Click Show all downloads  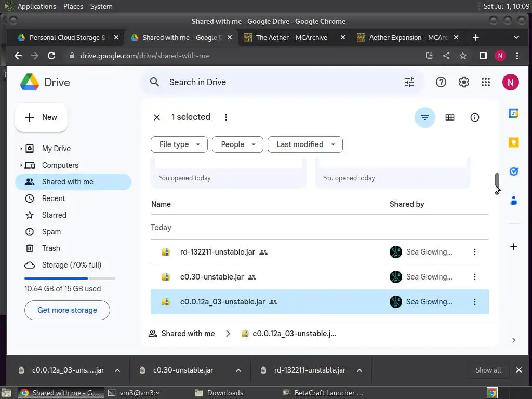click(x=488, y=370)
